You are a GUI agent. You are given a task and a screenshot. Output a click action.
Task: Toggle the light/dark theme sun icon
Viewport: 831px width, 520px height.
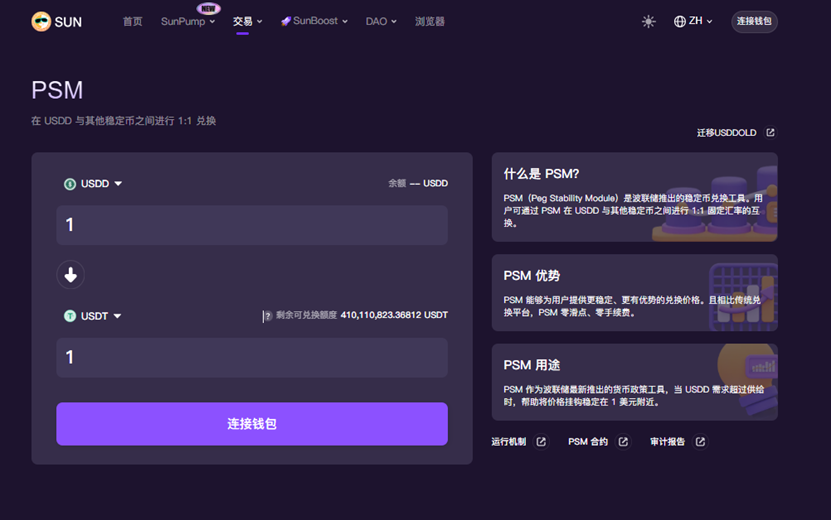(x=648, y=22)
